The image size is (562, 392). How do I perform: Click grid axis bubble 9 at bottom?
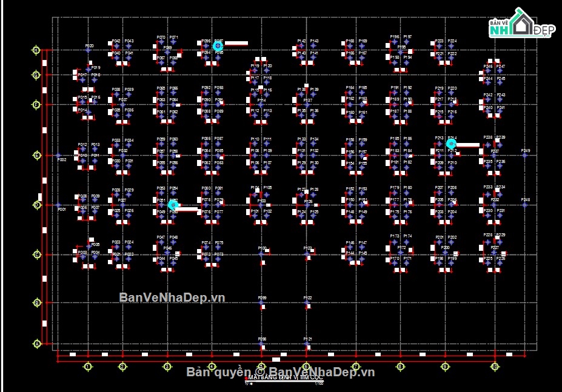coord(445,367)
